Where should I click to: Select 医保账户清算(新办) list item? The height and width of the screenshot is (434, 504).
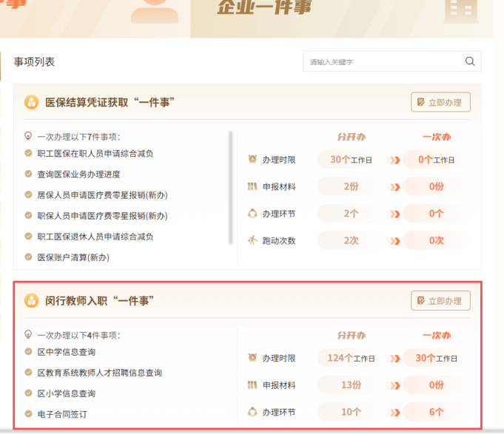pos(73,257)
